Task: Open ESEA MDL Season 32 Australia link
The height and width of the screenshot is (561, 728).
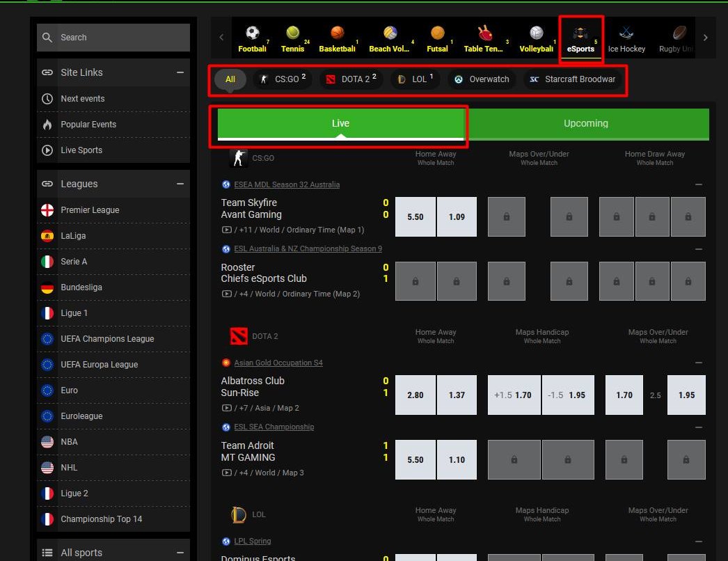Action: coord(287,184)
